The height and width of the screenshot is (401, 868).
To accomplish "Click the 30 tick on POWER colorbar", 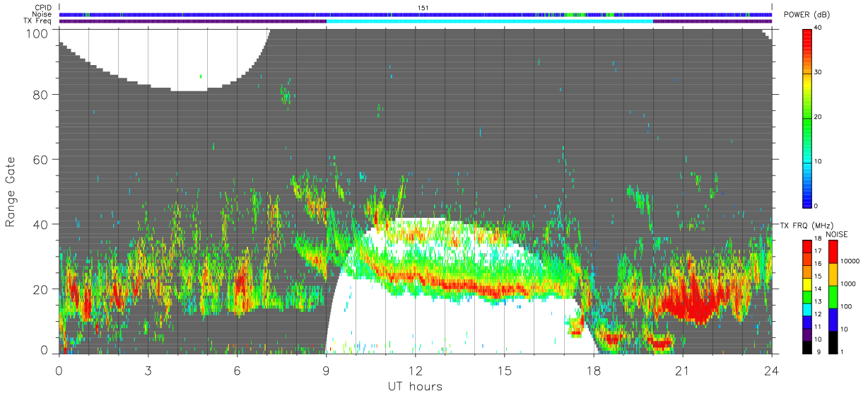I will point(819,72).
